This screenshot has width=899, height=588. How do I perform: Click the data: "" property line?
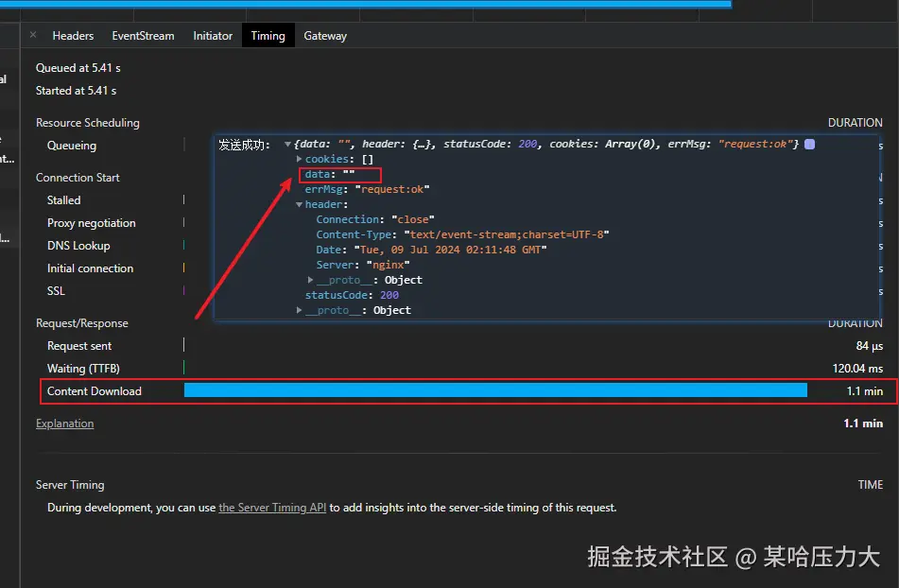[330, 174]
